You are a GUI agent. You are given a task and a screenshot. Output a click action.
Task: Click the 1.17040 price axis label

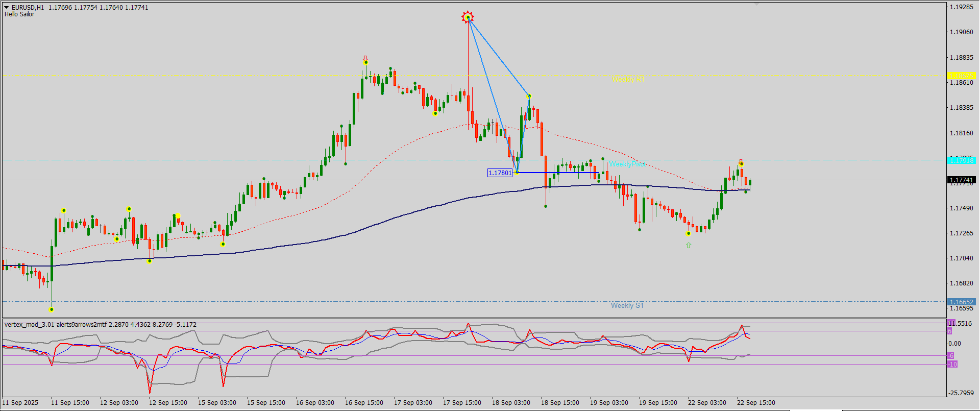click(962, 258)
